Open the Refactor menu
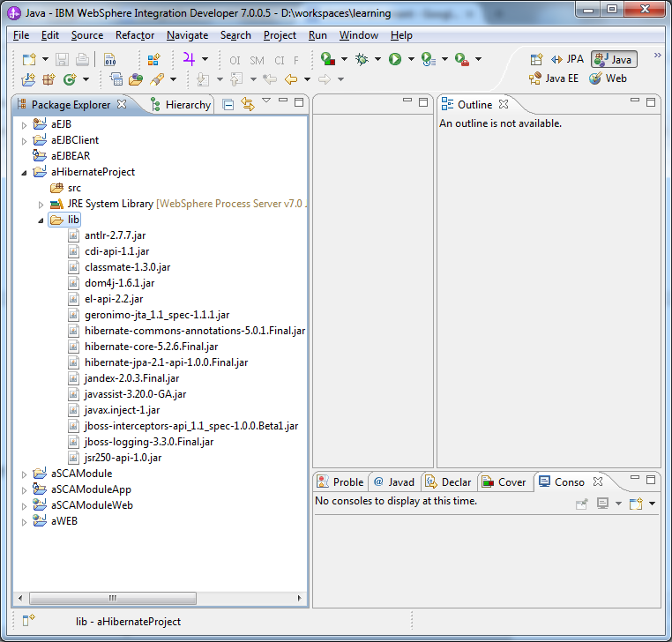672x642 pixels. (x=135, y=35)
